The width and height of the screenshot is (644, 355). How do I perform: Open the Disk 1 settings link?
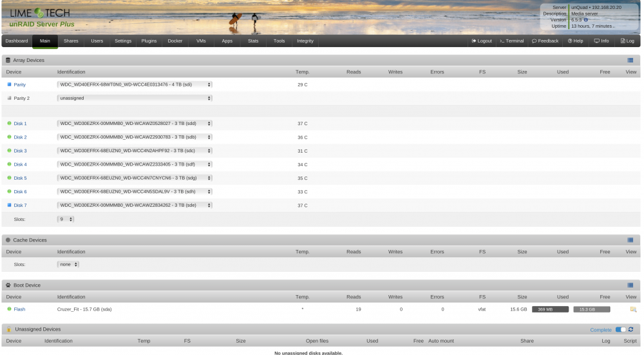point(20,124)
